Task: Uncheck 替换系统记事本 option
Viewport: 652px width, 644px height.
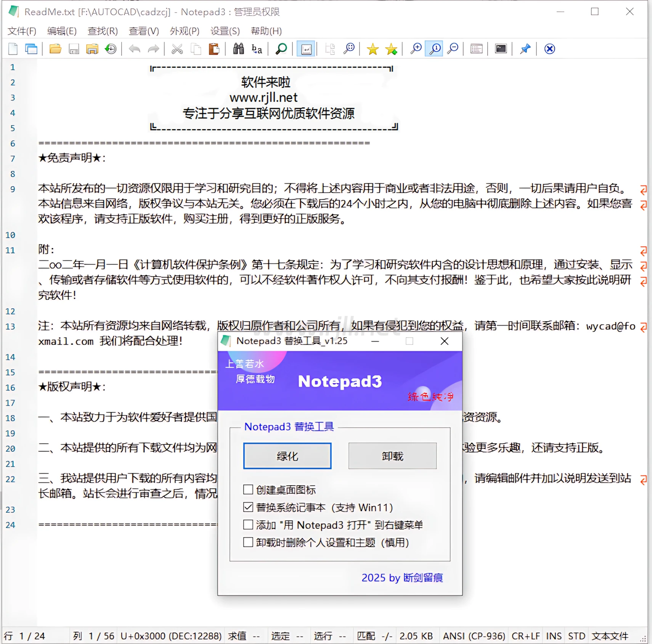Action: pyautogui.click(x=248, y=507)
